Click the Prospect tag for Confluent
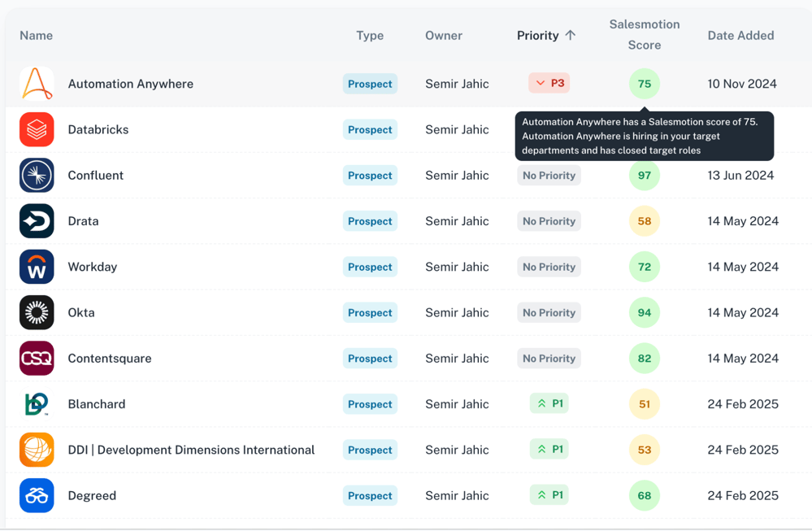 click(x=370, y=175)
